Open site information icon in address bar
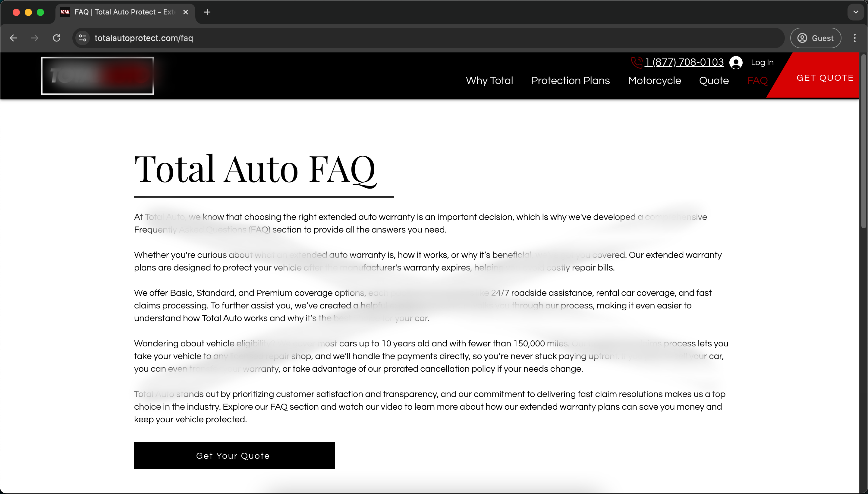The height and width of the screenshot is (494, 868). pos(83,38)
